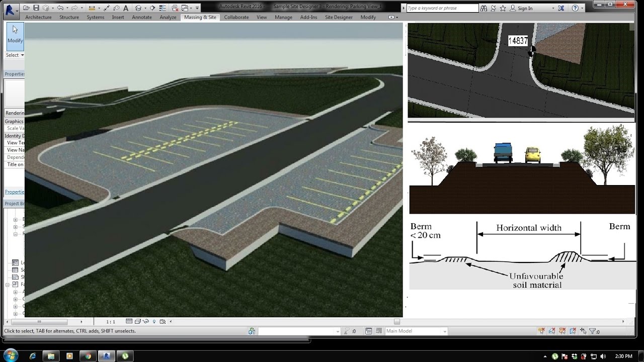Viewport: 644px width, 362px height.
Task: Click the binoculars search icon
Action: point(484,8)
